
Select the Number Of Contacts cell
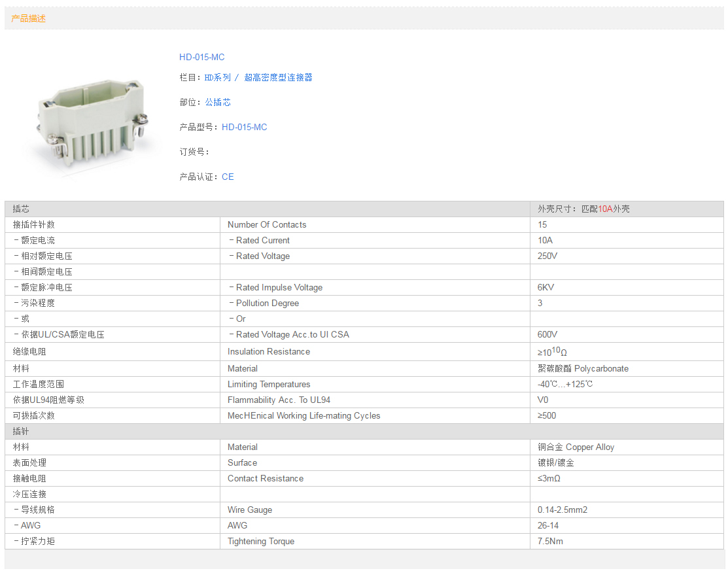pyautogui.click(x=267, y=224)
